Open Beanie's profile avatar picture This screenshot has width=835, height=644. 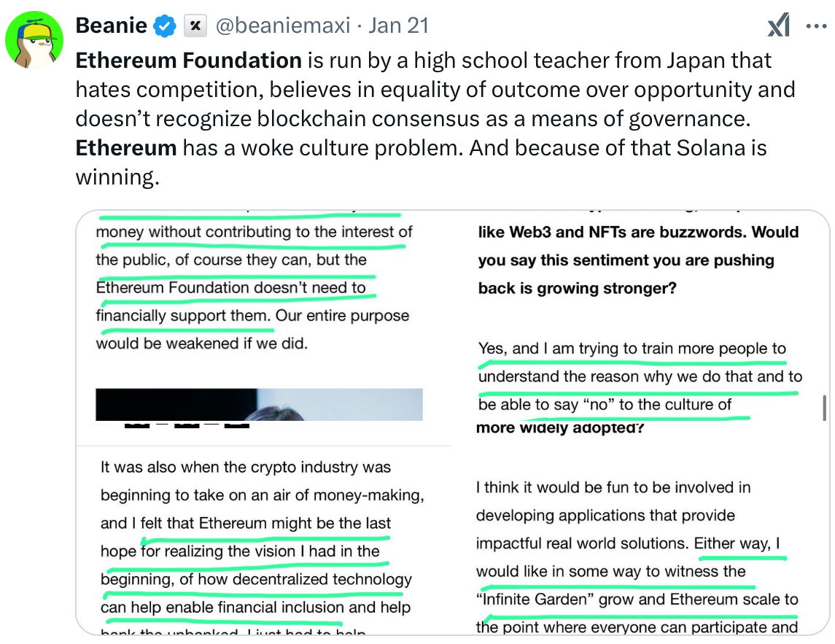34,40
